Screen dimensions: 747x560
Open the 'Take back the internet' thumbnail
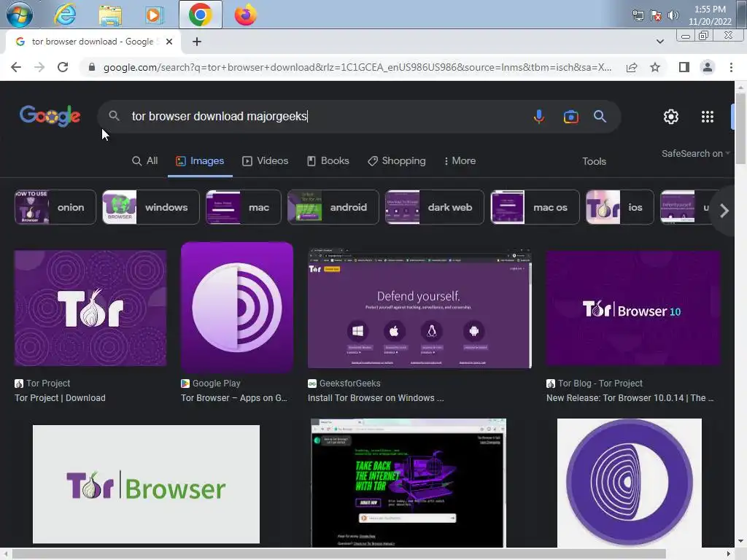click(x=409, y=483)
